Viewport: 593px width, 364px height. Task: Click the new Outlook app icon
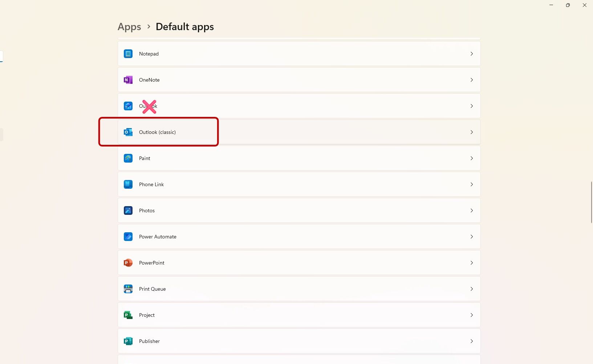pos(128,106)
